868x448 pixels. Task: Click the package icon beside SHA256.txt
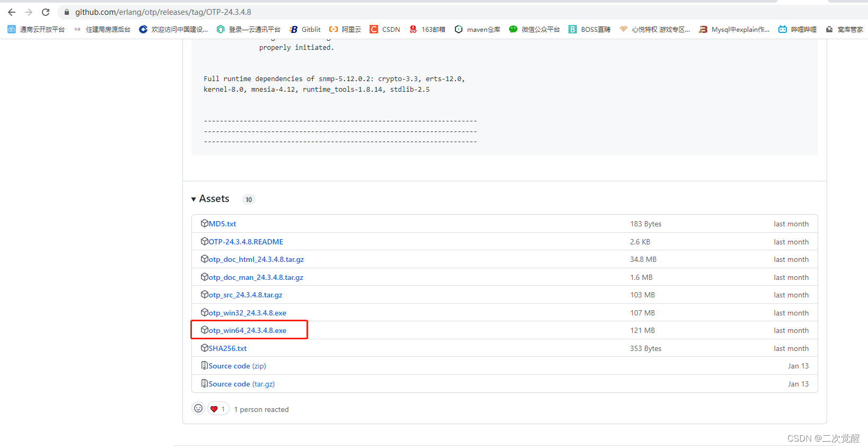coord(204,348)
